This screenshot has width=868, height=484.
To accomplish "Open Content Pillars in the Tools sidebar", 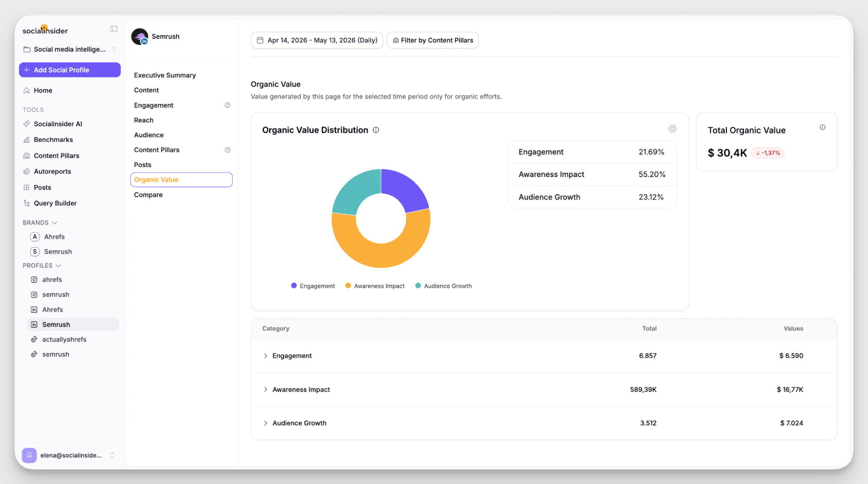I will tap(56, 155).
